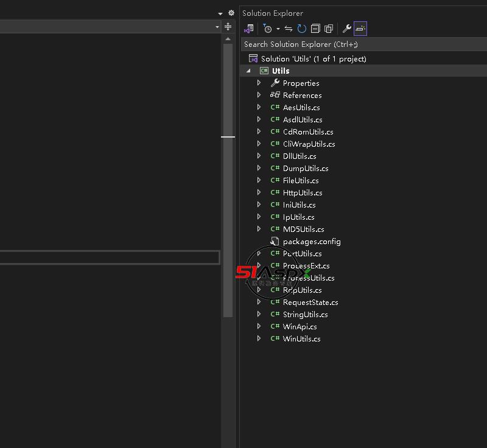Select packages.config in the tree

point(311,241)
